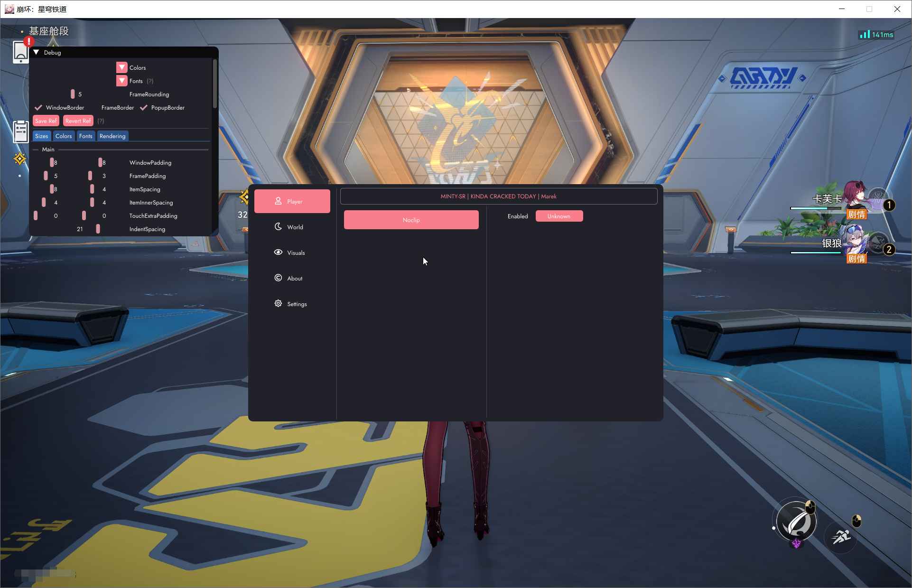Drag the FrameRounding slider

click(x=73, y=94)
